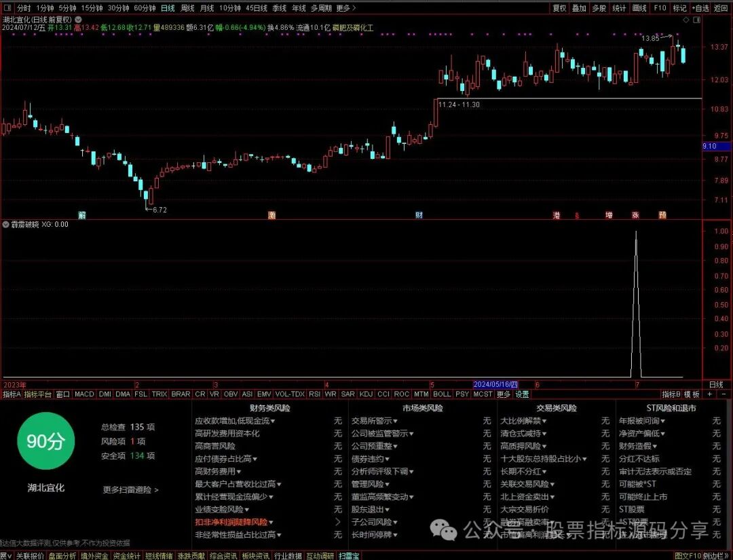This screenshot has height=560, width=733.
Task: Click the minus zoom button in indicator bar
Action: (723, 394)
